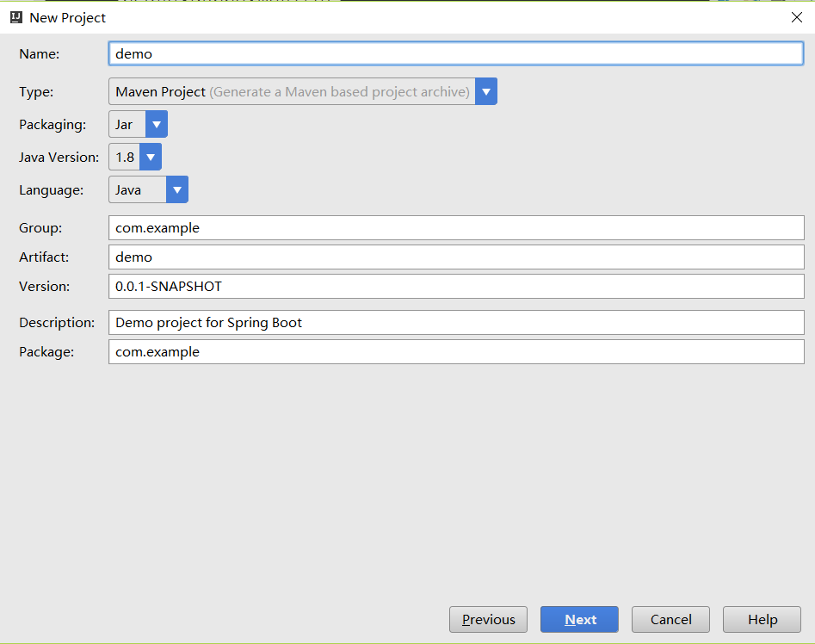Open the Java Version dropdown
This screenshot has height=644, width=815.
(x=151, y=157)
